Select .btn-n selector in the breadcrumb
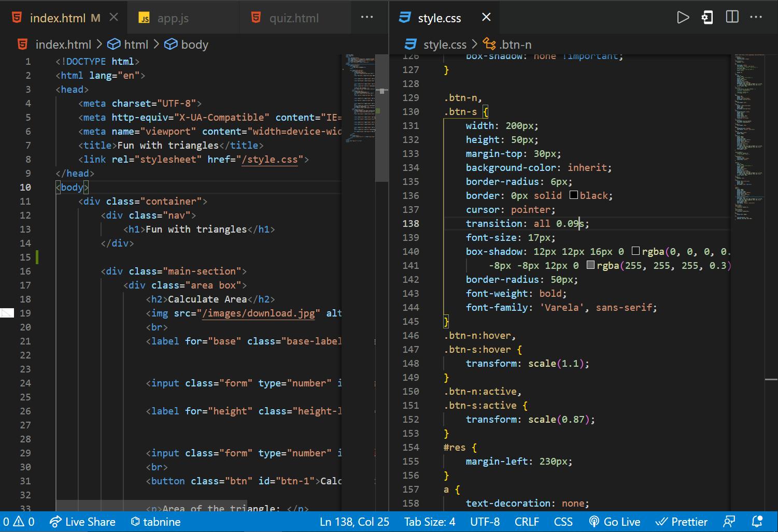Viewport: 778px width, 532px height. [515, 45]
